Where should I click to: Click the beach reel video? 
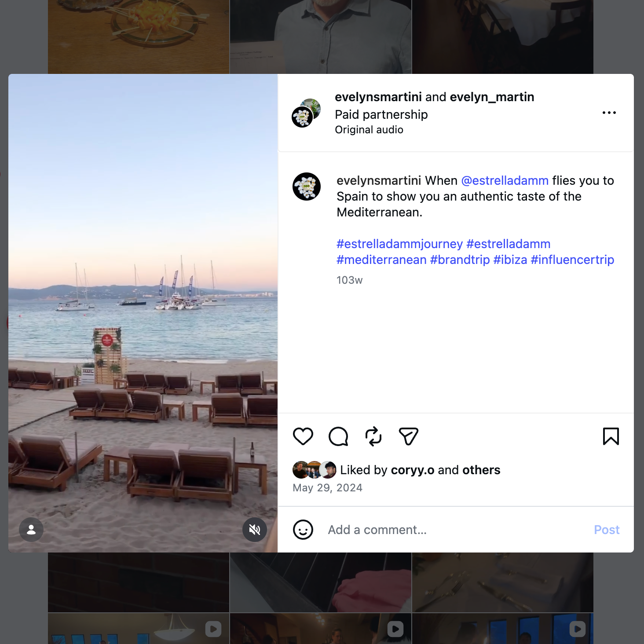[x=143, y=313]
